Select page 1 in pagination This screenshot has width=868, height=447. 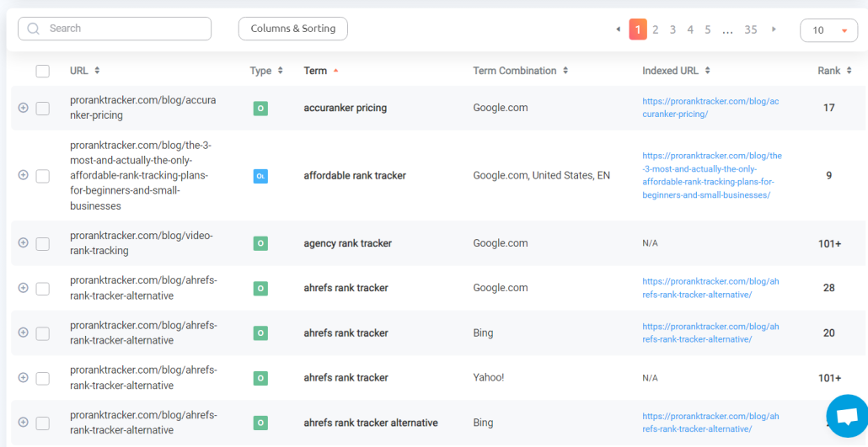(638, 29)
